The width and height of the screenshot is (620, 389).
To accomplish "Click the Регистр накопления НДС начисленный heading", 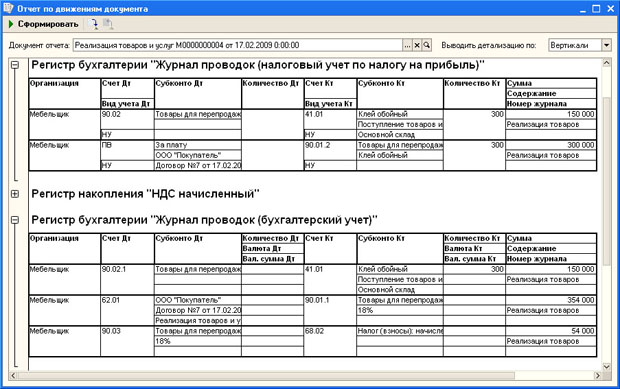I will (145, 194).
